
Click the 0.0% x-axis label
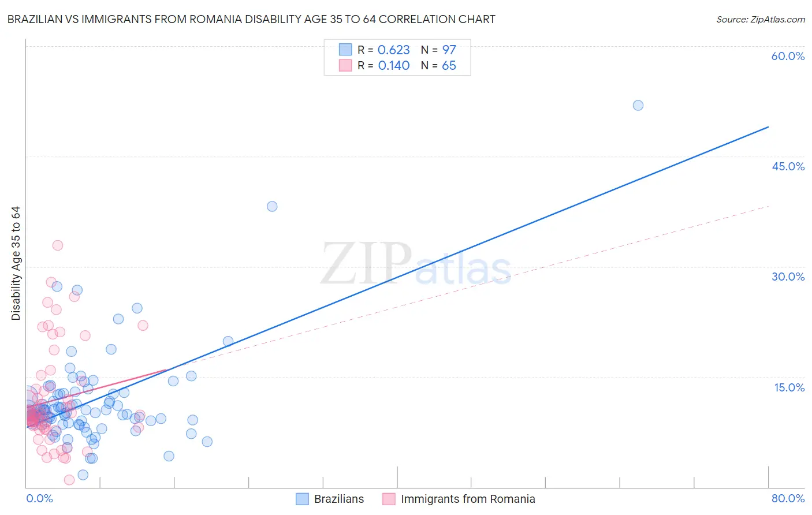[x=39, y=498]
